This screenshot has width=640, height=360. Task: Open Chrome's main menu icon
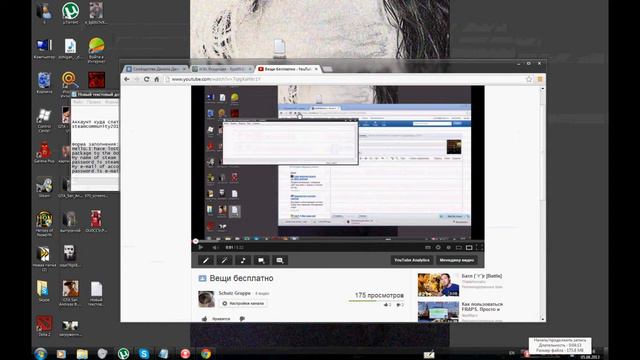[x=540, y=79]
